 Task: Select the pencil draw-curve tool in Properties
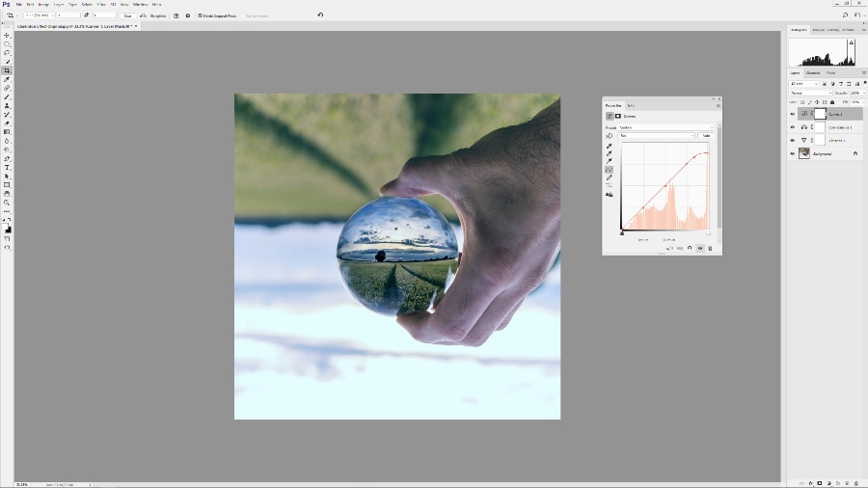coord(609,177)
